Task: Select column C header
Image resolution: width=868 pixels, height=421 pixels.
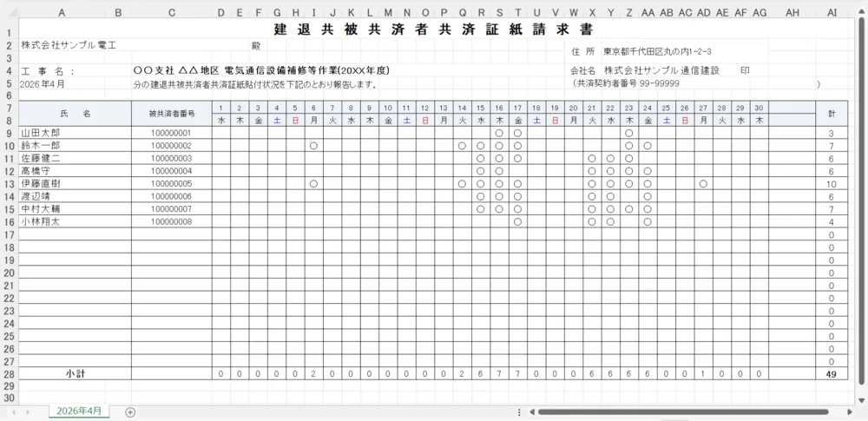Action: point(172,12)
